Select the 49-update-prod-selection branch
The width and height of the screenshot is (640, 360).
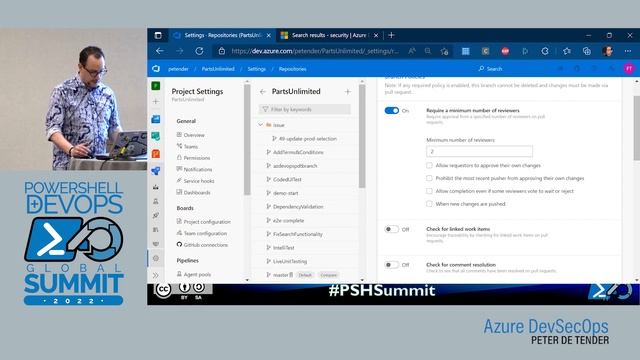[307, 139]
